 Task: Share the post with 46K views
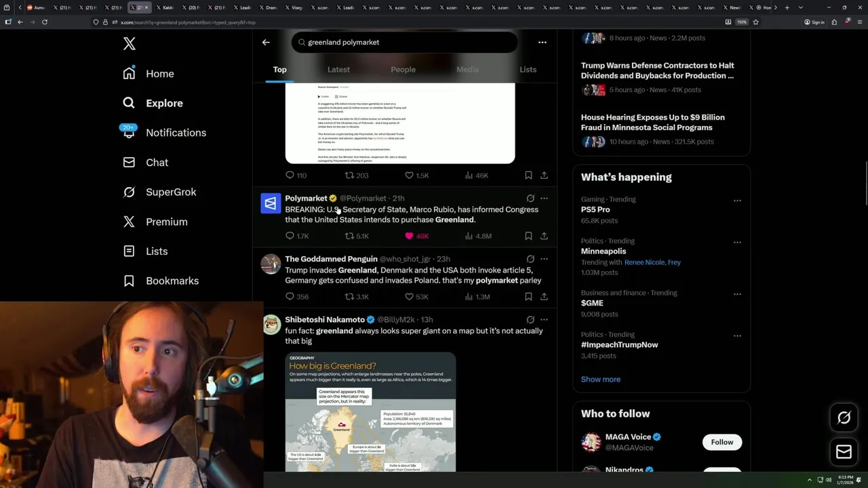(x=544, y=176)
